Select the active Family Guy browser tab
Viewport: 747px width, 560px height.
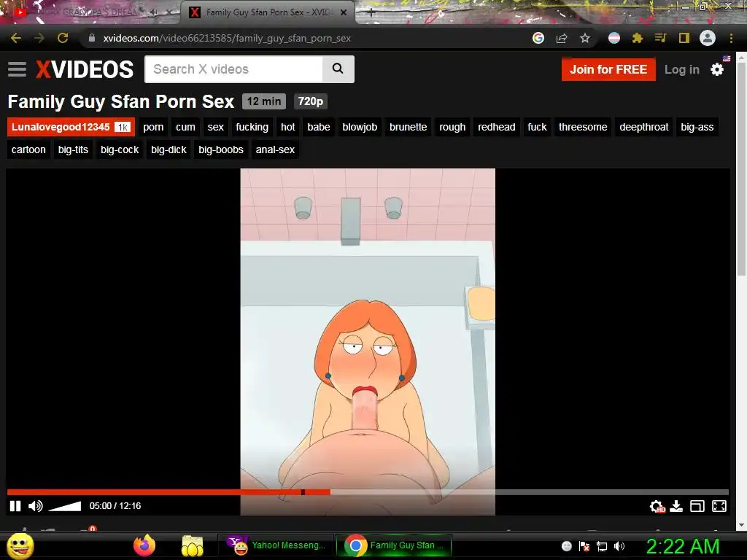267,12
